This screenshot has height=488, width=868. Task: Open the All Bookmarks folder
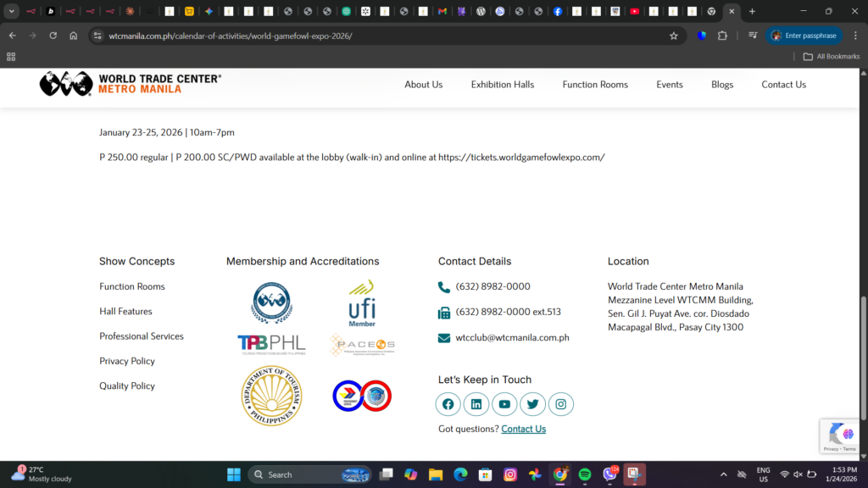(x=831, y=57)
